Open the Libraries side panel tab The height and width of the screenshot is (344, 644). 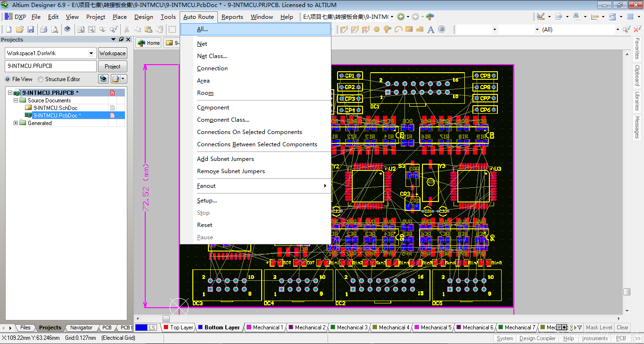637,101
